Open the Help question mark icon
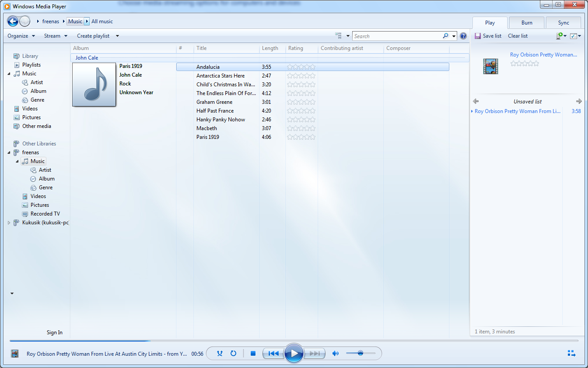The width and height of the screenshot is (588, 368). tap(463, 36)
